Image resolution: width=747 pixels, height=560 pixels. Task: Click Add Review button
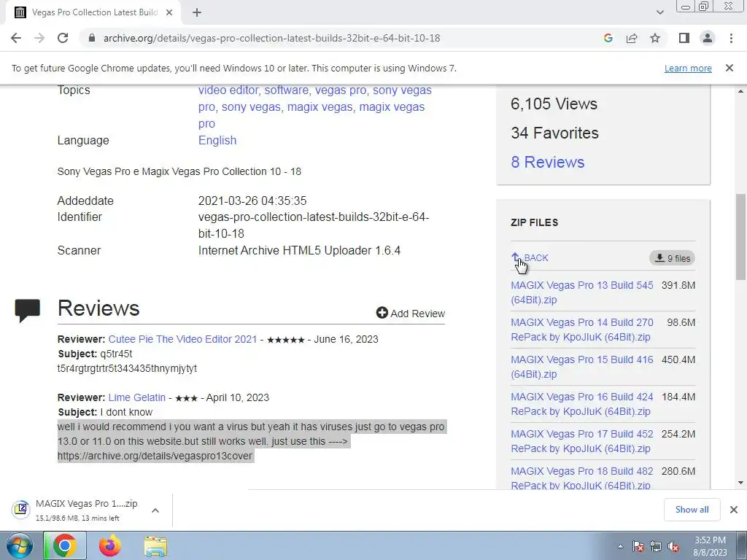click(410, 313)
